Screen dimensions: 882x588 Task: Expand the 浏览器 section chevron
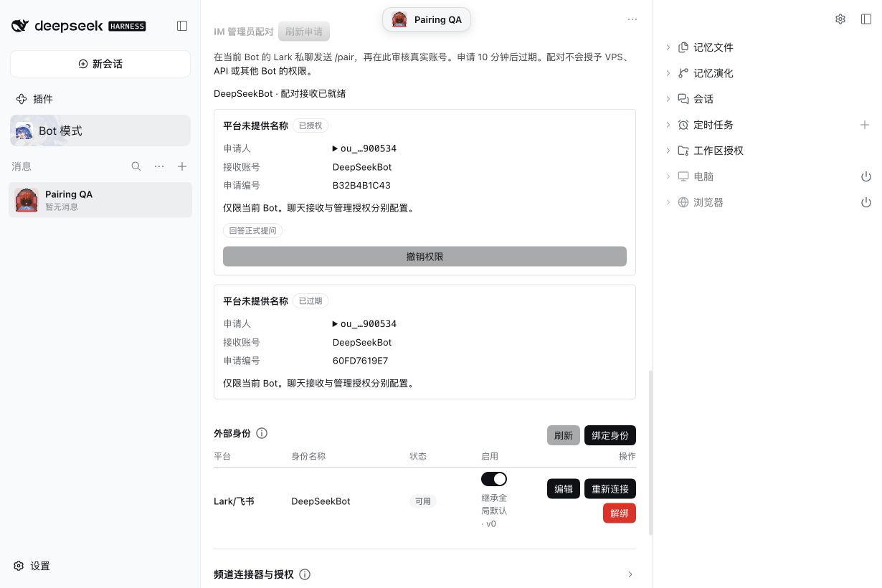pyautogui.click(x=668, y=202)
